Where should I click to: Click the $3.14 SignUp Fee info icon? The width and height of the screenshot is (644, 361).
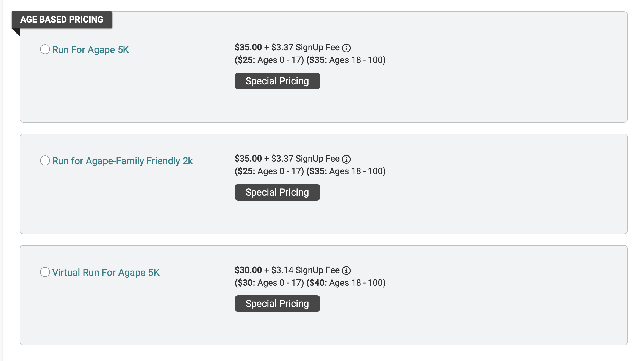pyautogui.click(x=346, y=271)
